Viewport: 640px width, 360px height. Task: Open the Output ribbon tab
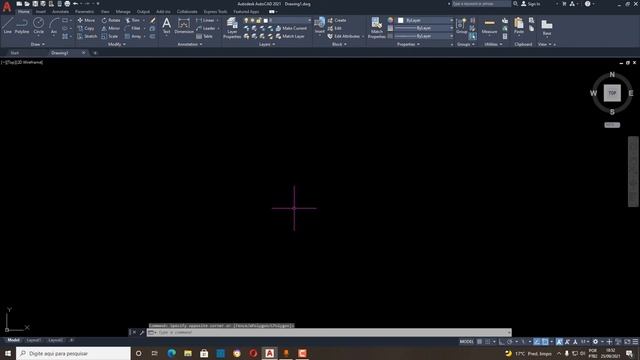pyautogui.click(x=143, y=12)
